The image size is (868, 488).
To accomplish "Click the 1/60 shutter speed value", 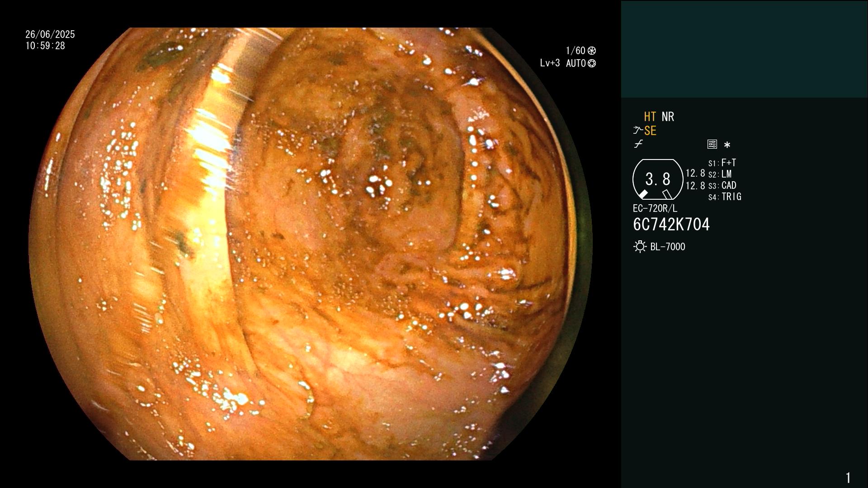I will tap(576, 51).
